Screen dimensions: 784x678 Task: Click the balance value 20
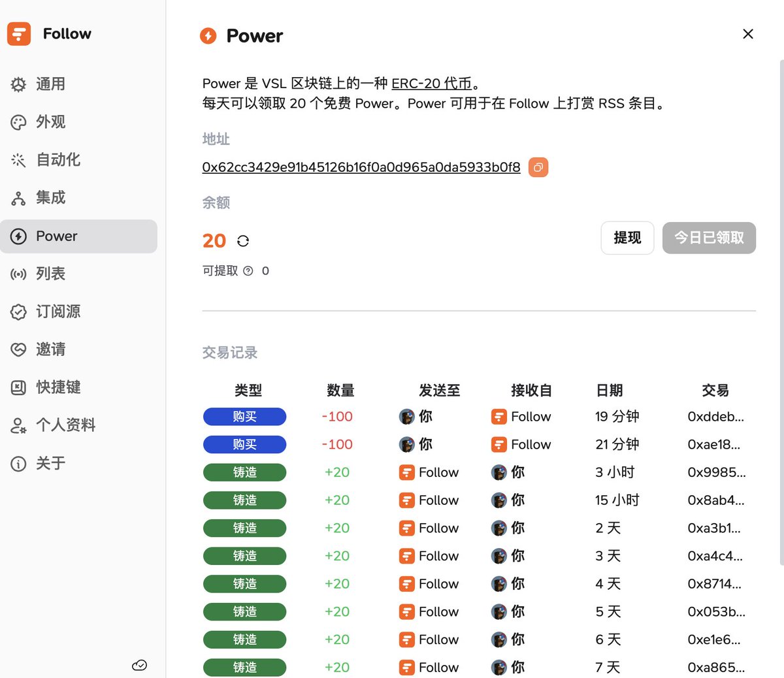(x=214, y=241)
